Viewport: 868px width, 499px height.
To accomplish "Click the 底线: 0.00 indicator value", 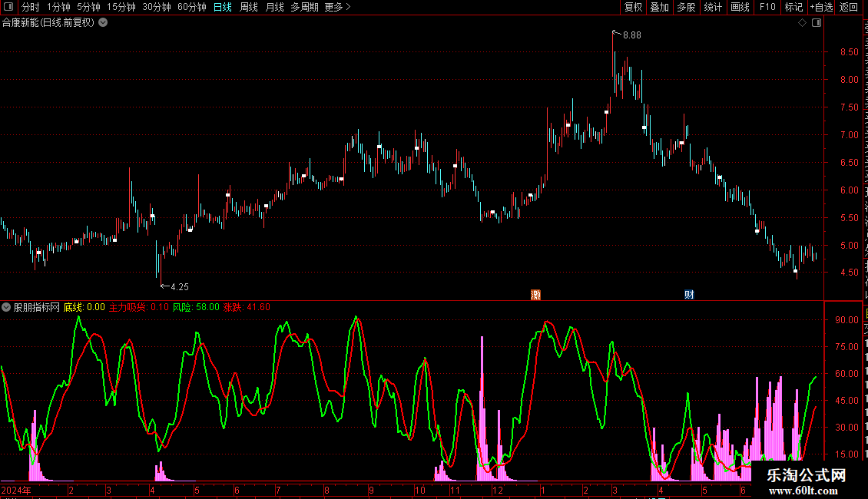I will 84,307.
